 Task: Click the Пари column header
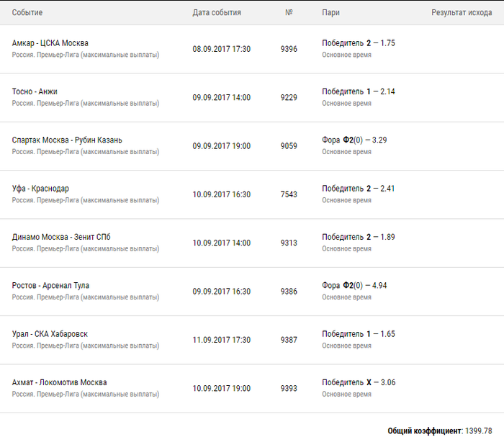pos(330,12)
